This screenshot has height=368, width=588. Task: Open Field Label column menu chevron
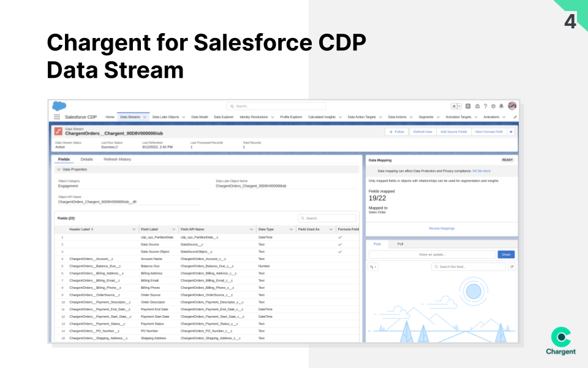click(x=173, y=229)
